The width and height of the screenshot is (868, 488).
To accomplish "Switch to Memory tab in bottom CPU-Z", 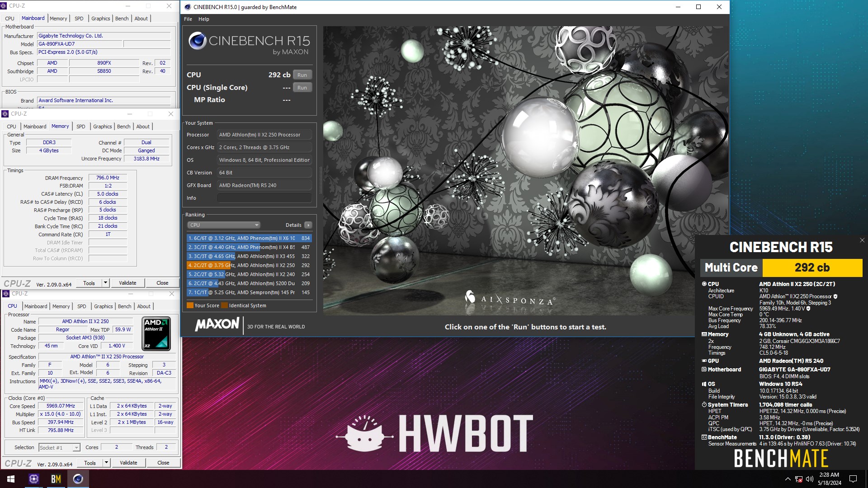I will [x=61, y=306].
